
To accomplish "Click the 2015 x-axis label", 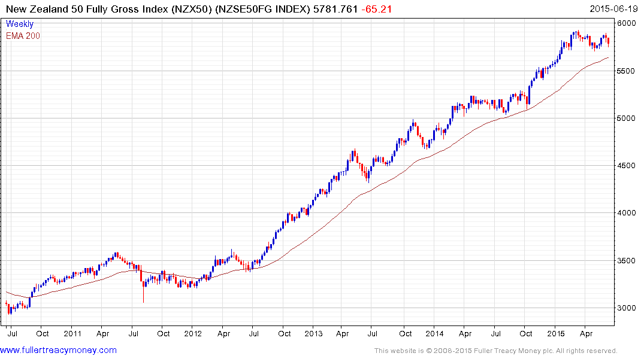I will [556, 333].
